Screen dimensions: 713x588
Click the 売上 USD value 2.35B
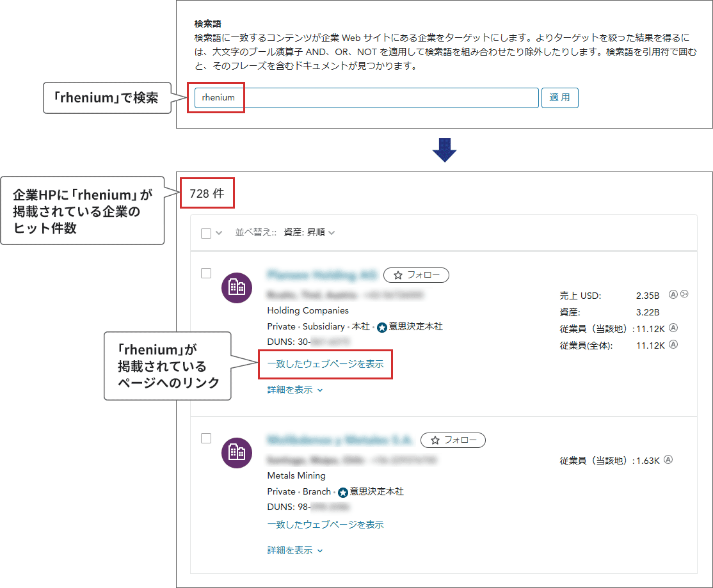pos(648,296)
